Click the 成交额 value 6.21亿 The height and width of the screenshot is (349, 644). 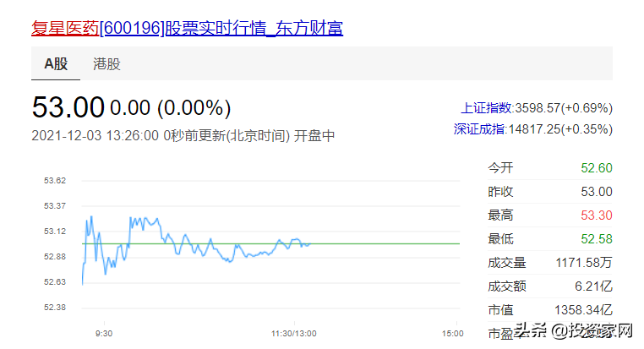593,286
